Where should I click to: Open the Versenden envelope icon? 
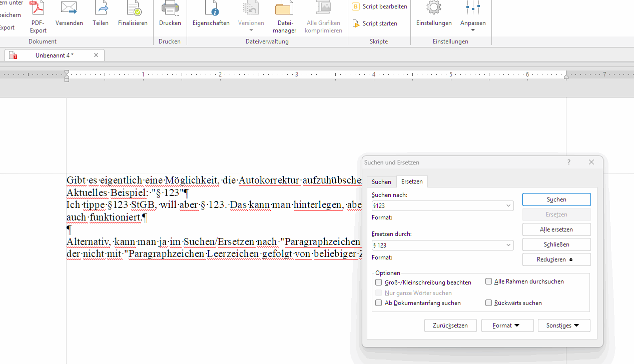(69, 8)
